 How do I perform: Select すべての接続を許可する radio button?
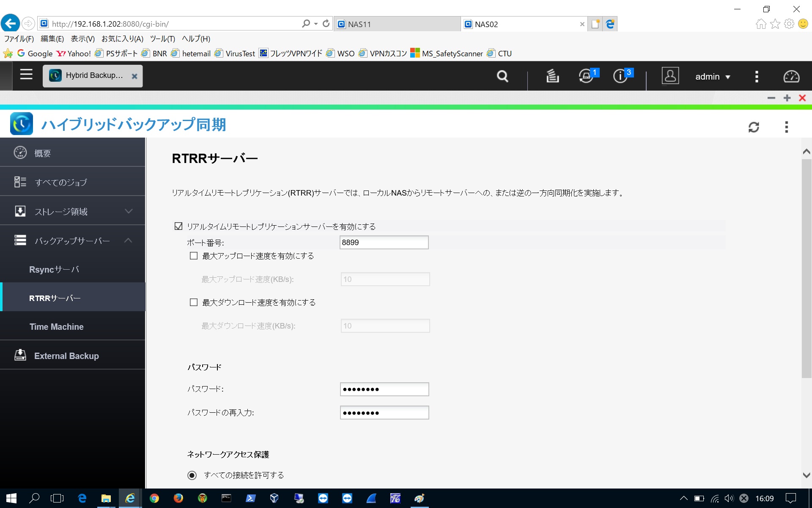point(192,475)
